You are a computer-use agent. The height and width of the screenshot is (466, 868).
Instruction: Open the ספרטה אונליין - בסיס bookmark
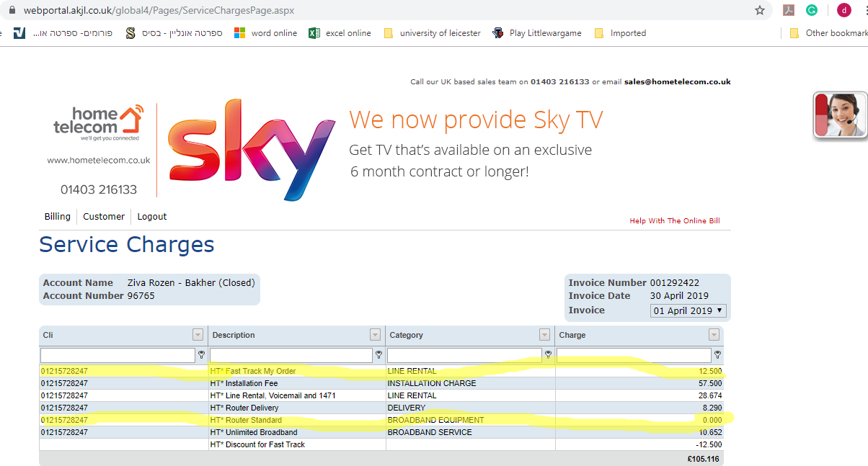point(174,33)
